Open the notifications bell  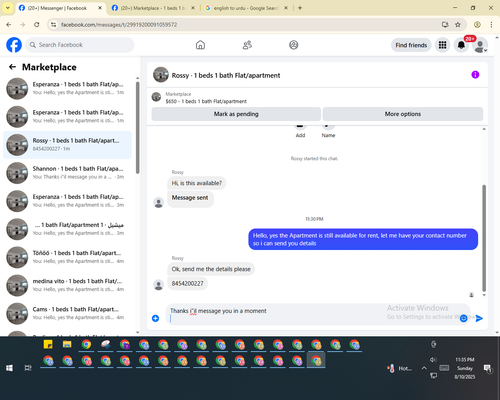pos(461,45)
